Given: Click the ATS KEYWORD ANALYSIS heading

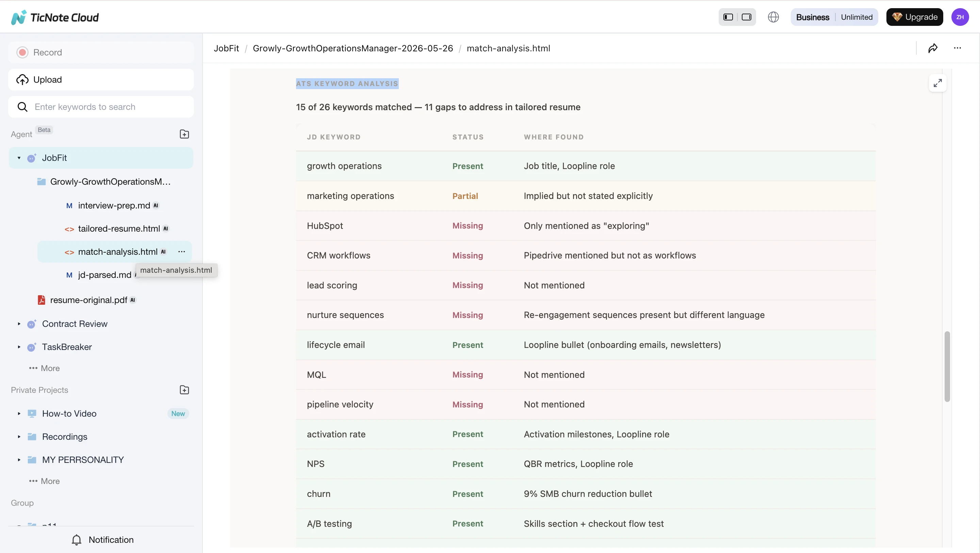Looking at the screenshot, I should coord(347,84).
